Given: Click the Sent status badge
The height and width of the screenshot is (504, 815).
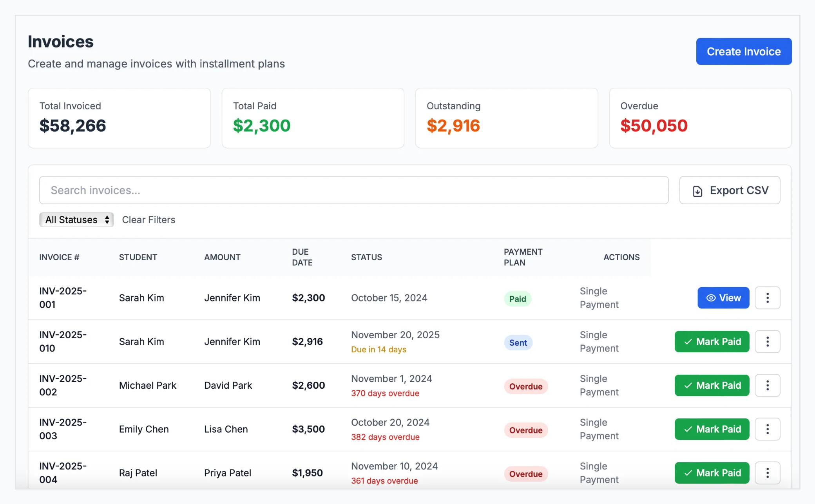Looking at the screenshot, I should [518, 343].
